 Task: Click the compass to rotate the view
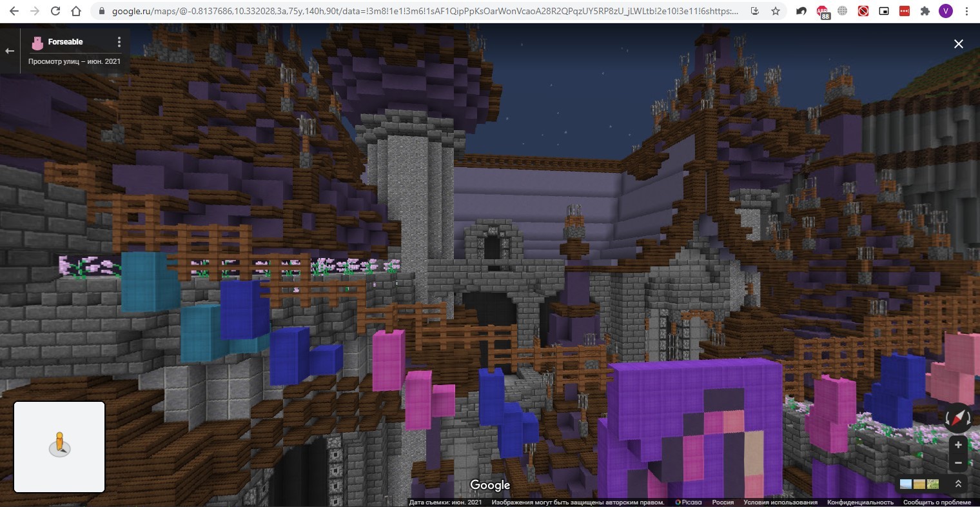(x=958, y=417)
